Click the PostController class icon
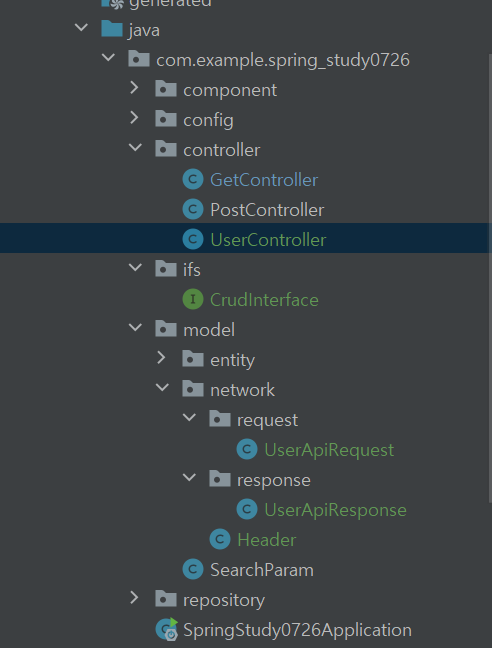Image resolution: width=492 pixels, height=648 pixels. tap(193, 210)
